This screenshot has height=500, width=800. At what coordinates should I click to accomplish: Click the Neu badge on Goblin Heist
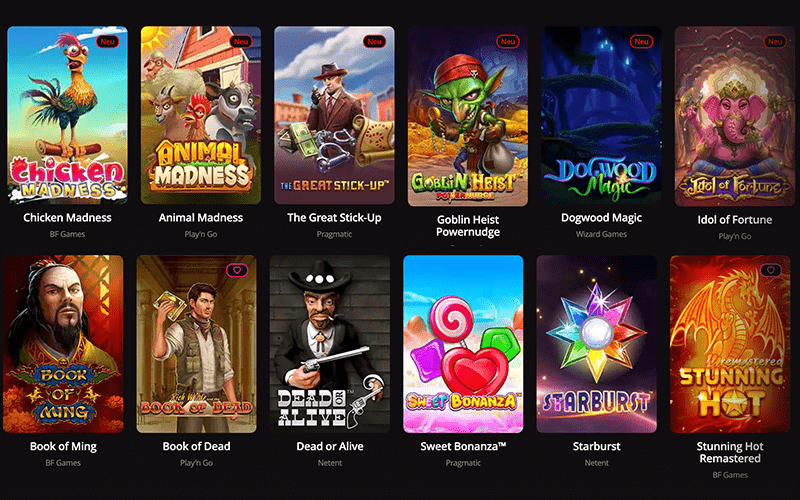pyautogui.click(x=508, y=42)
